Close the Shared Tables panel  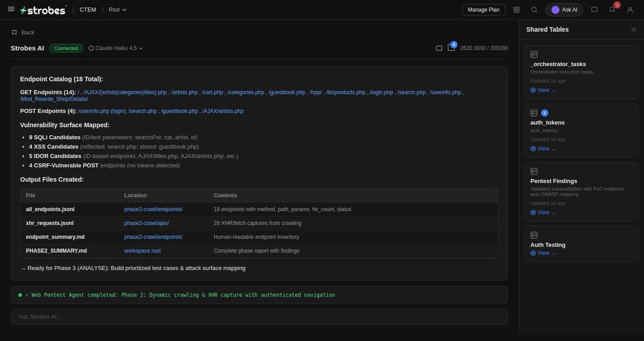633,29
